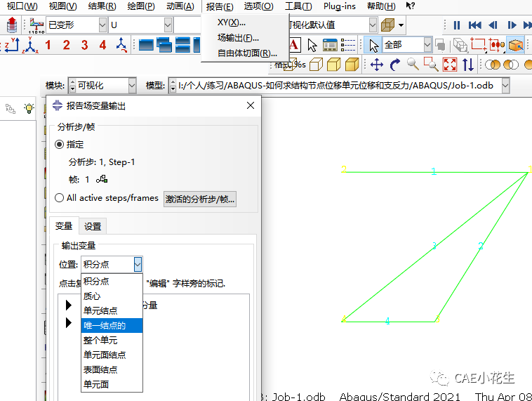
Task: Click the cycle views up-down arrows icon
Action: [468, 64]
